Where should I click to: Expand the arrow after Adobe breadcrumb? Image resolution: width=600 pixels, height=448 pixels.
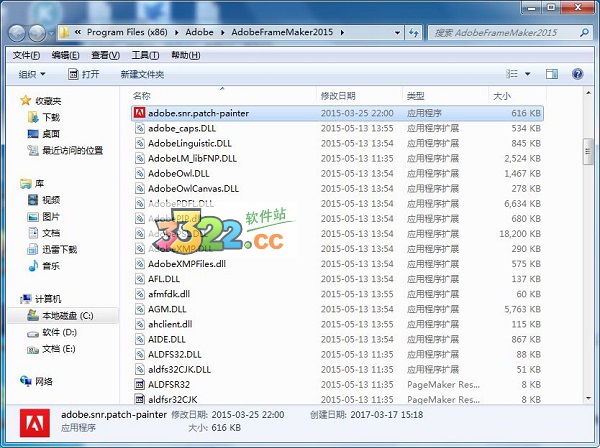222,33
